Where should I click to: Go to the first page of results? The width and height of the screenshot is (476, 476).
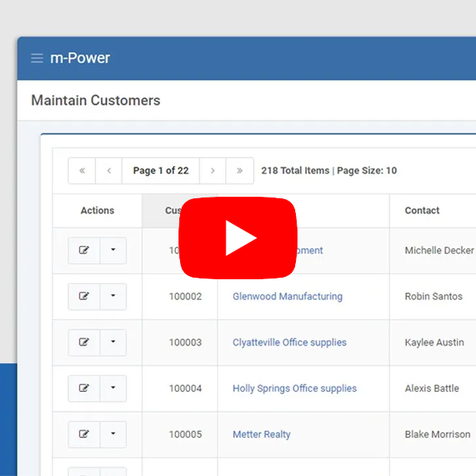(82, 171)
